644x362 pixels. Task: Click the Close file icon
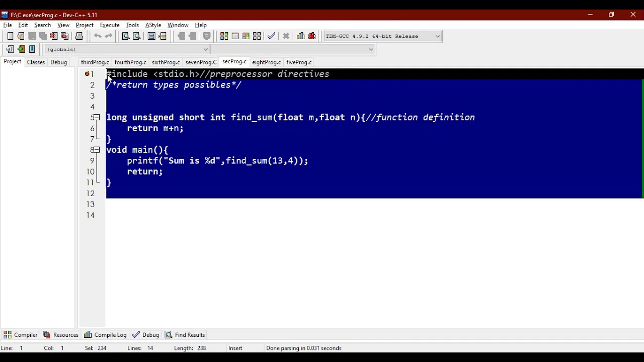coord(54,36)
